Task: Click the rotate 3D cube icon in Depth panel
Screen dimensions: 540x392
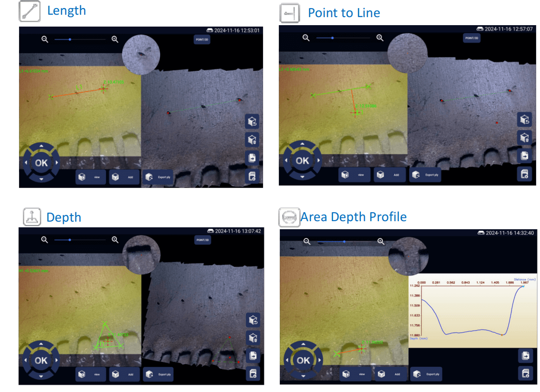Action: coord(253,320)
